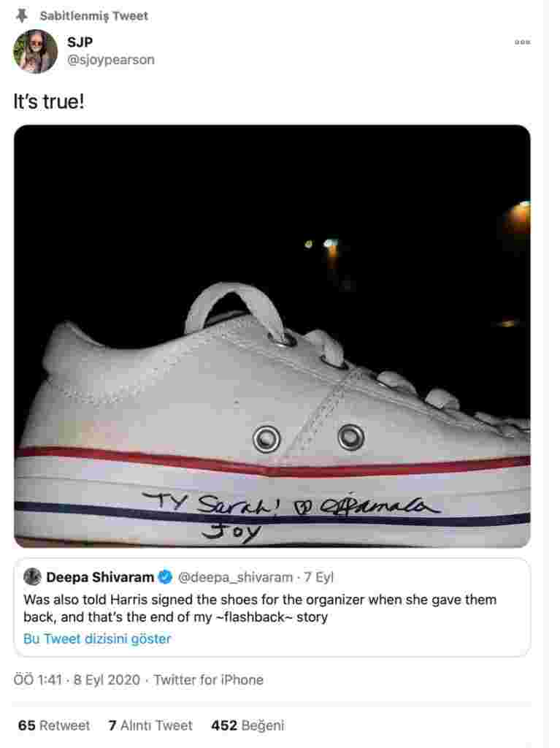Click the timestamp ÖÖ 1:41 · 8 Eyl 2020
This screenshot has height=748, width=560.
[77, 680]
